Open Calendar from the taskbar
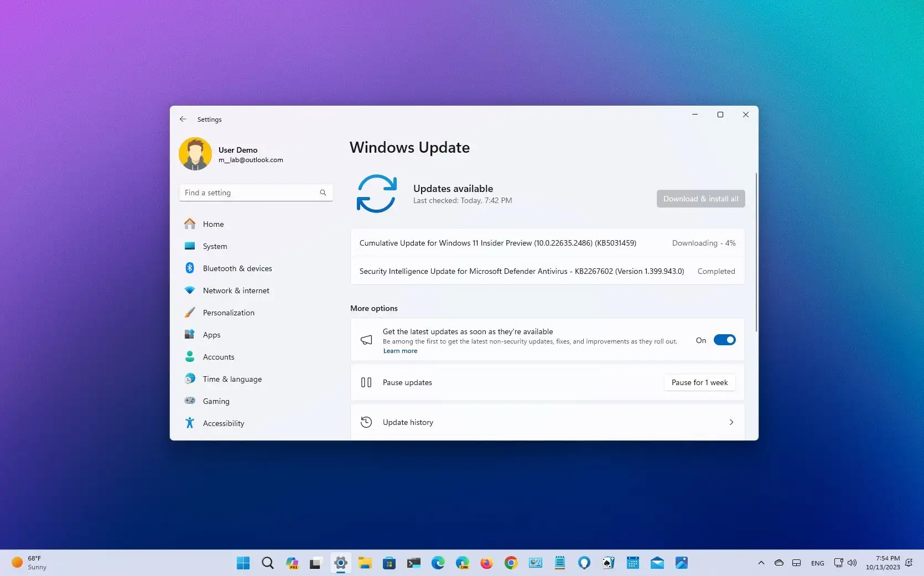This screenshot has height=576, width=924. click(x=633, y=563)
